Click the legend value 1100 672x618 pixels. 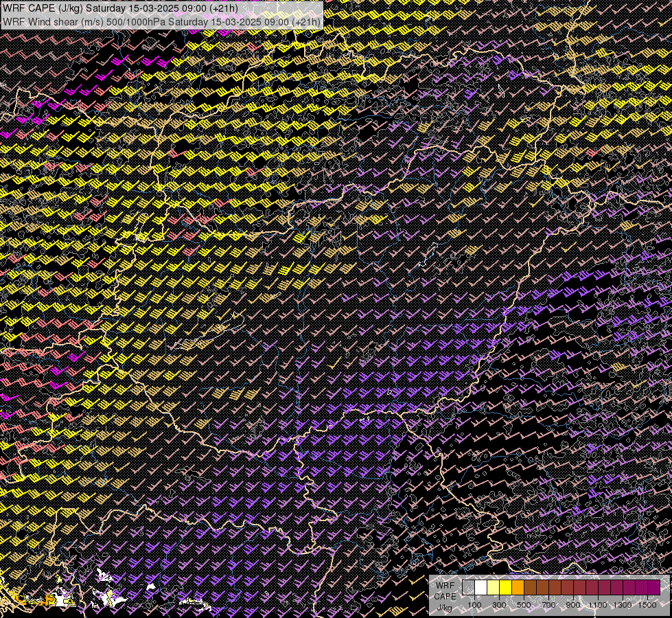coord(598,605)
